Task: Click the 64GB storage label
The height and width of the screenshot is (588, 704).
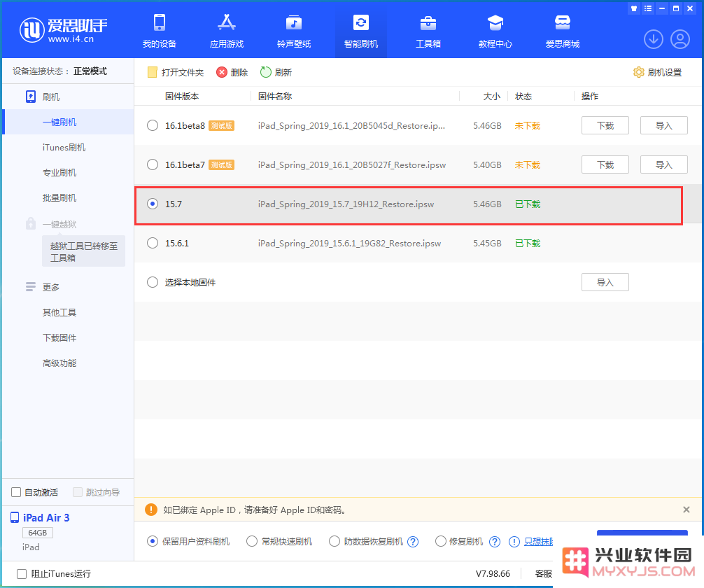Action: click(38, 533)
